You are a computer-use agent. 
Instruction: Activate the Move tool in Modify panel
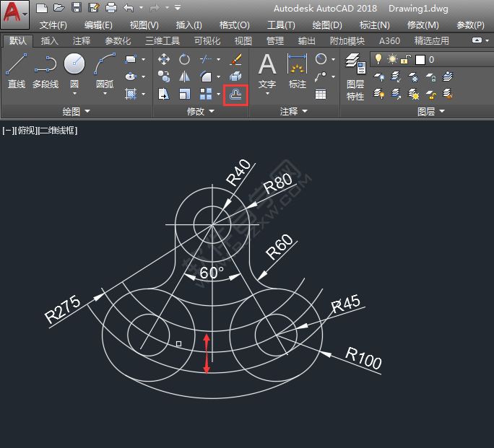tap(164, 59)
